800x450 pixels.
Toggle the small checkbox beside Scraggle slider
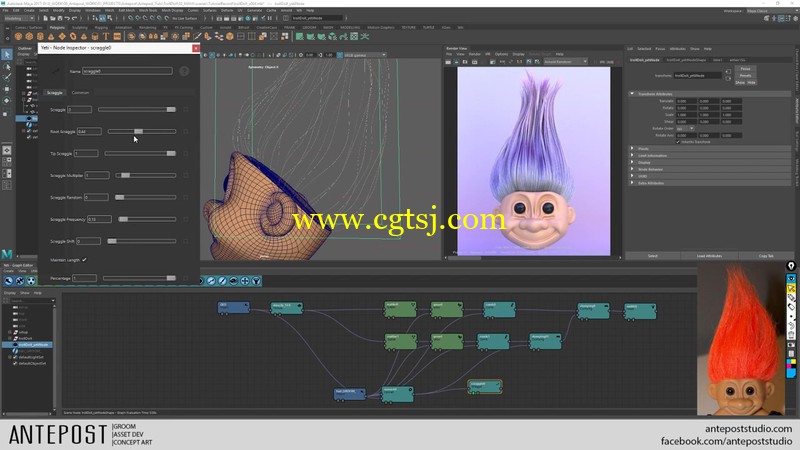click(x=186, y=110)
